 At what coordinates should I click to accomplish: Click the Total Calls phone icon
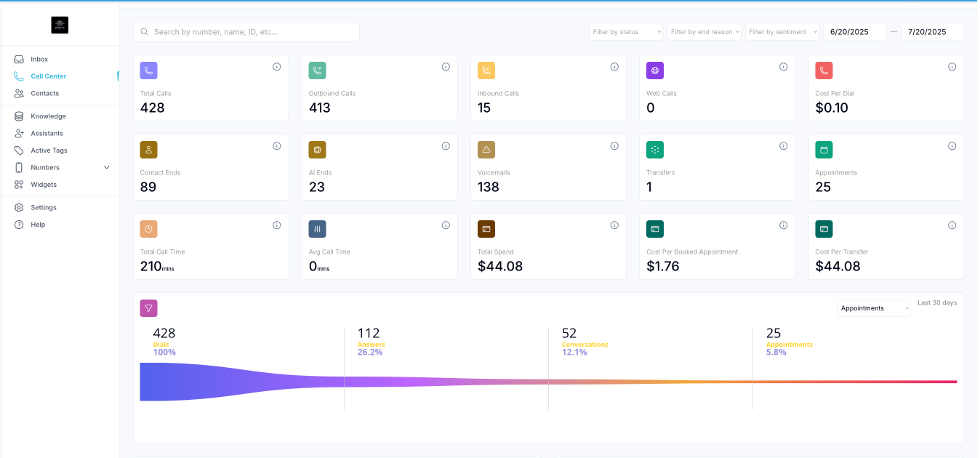click(x=148, y=70)
